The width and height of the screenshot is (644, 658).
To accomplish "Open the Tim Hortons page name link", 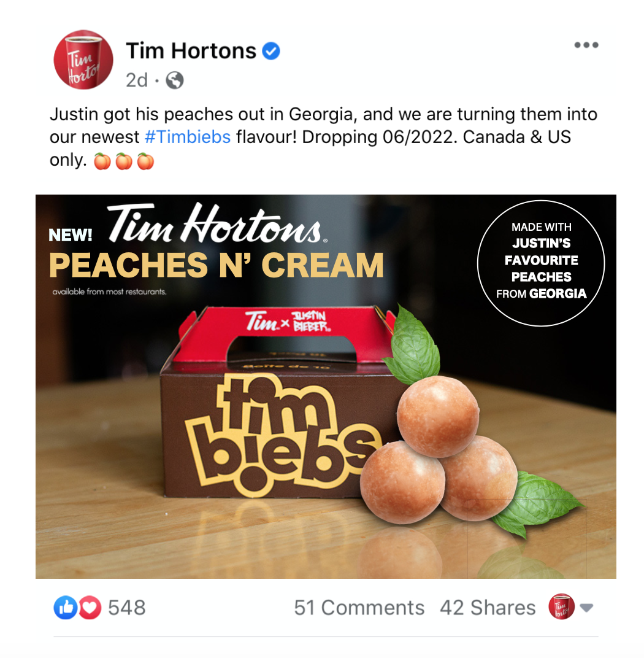I will (191, 51).
